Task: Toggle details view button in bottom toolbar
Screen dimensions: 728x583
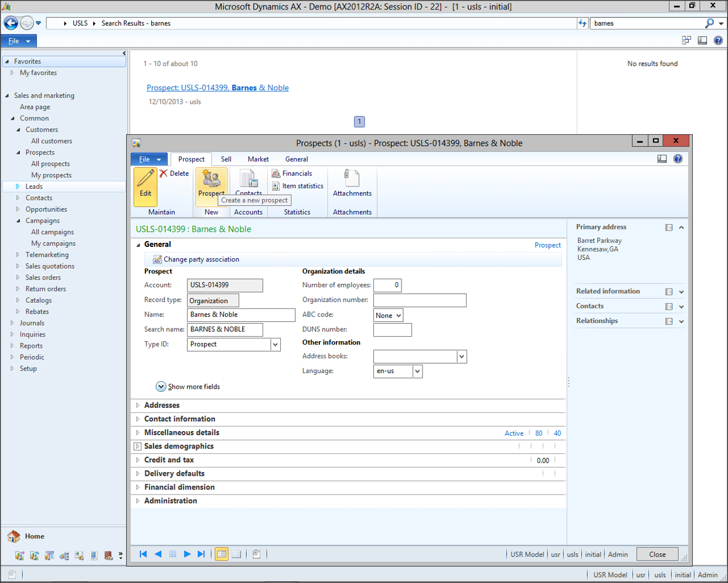Action: pos(222,554)
